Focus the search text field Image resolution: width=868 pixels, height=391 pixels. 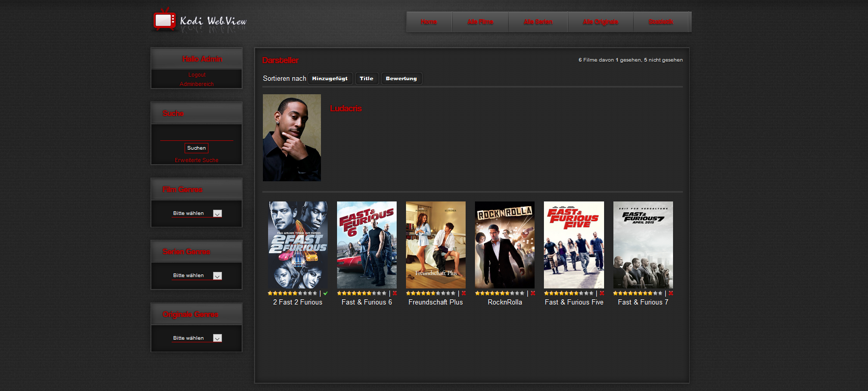click(197, 135)
